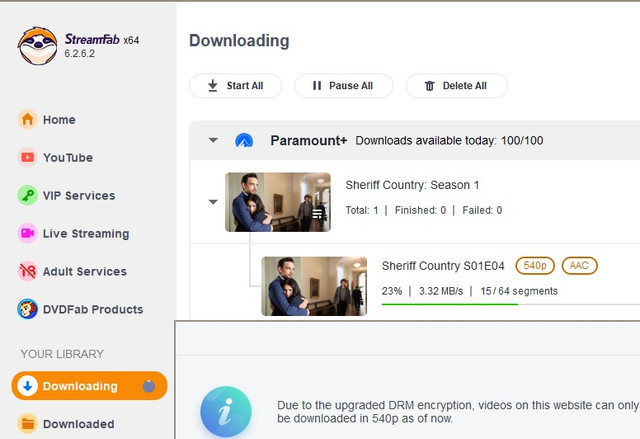The height and width of the screenshot is (439, 640).
Task: Click the StreamFab sloth logo
Action: click(37, 45)
